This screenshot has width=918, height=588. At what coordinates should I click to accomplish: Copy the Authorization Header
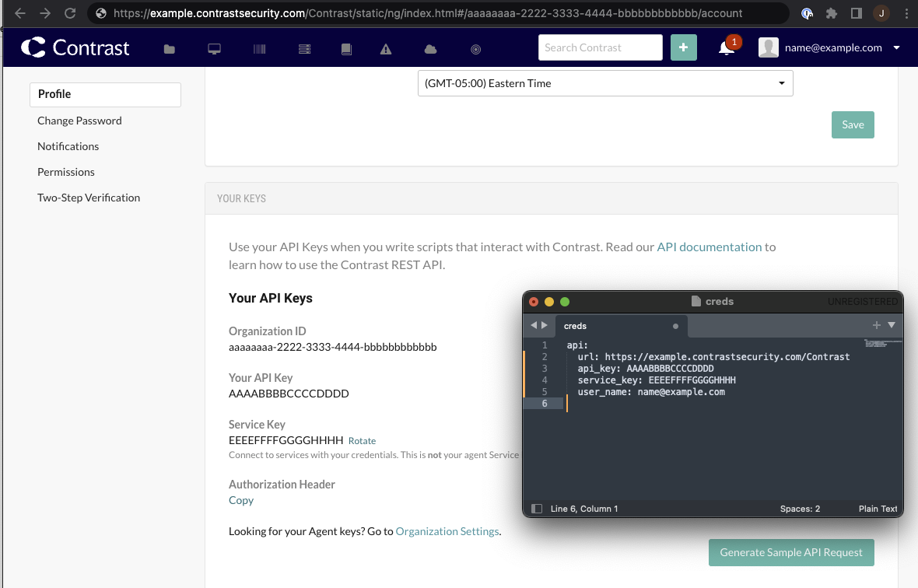(240, 500)
